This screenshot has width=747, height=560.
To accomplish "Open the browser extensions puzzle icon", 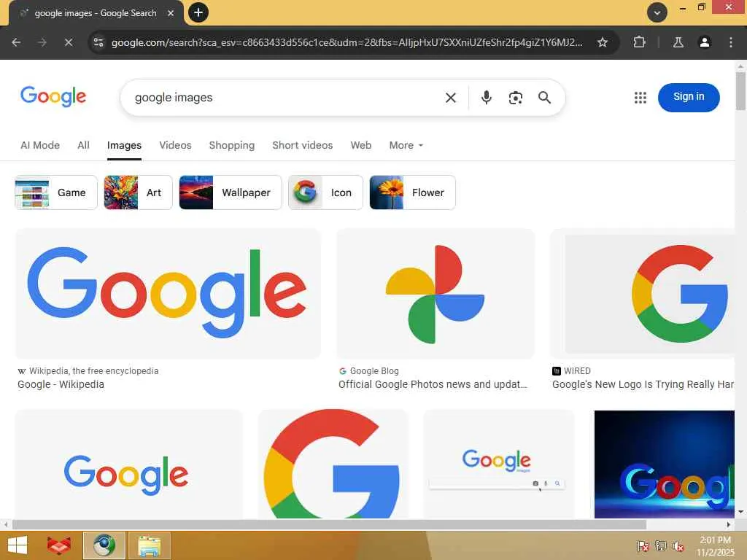I will [639, 42].
